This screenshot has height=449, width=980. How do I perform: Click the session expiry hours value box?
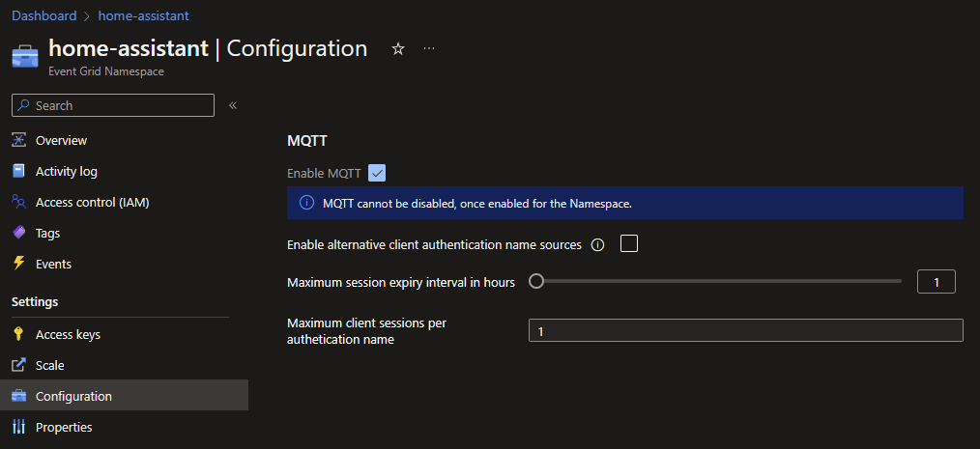(937, 282)
